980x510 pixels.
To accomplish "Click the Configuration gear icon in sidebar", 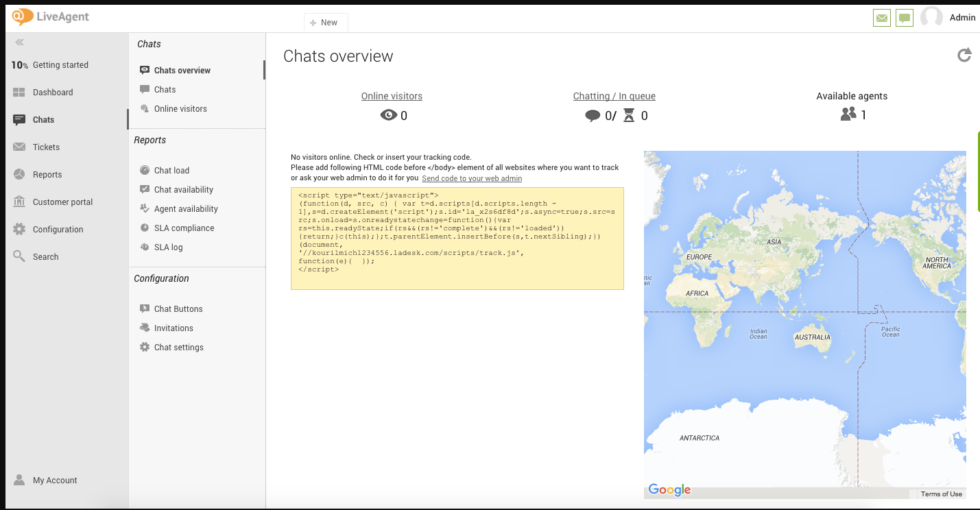I will pos(19,230).
